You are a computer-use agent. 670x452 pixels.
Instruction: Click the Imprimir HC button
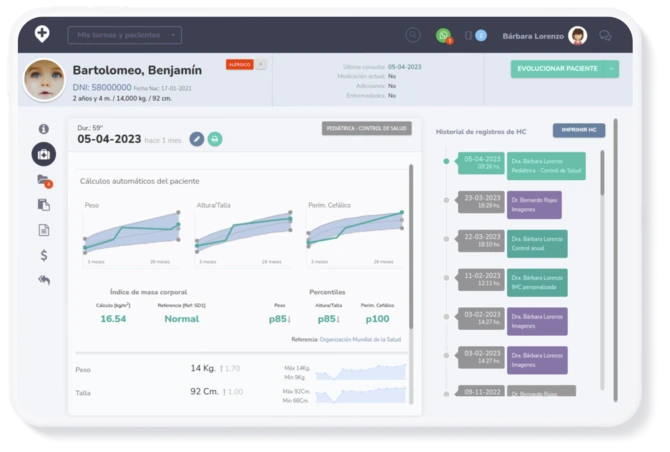click(x=579, y=130)
